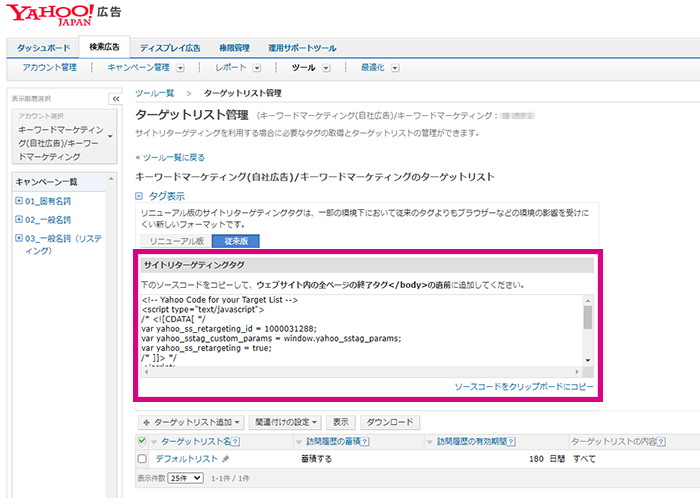
Task: Click pencil edit icon beside デフォルトリスト
Action: (x=225, y=459)
